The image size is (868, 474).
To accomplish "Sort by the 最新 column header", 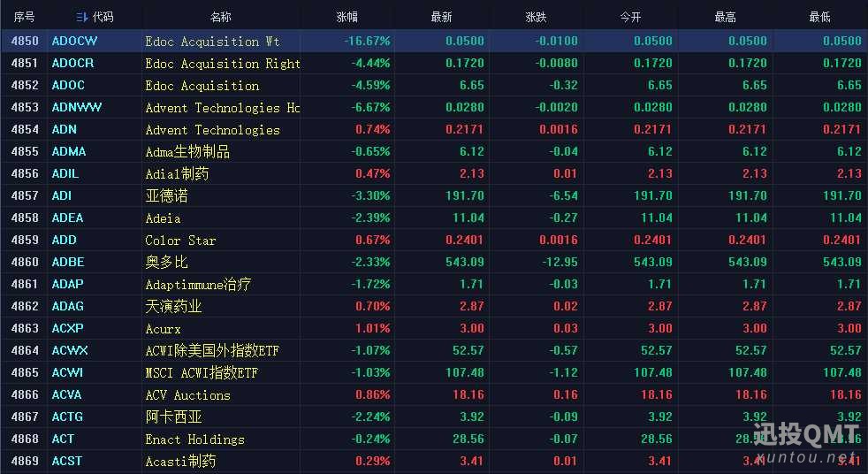I will point(441,18).
